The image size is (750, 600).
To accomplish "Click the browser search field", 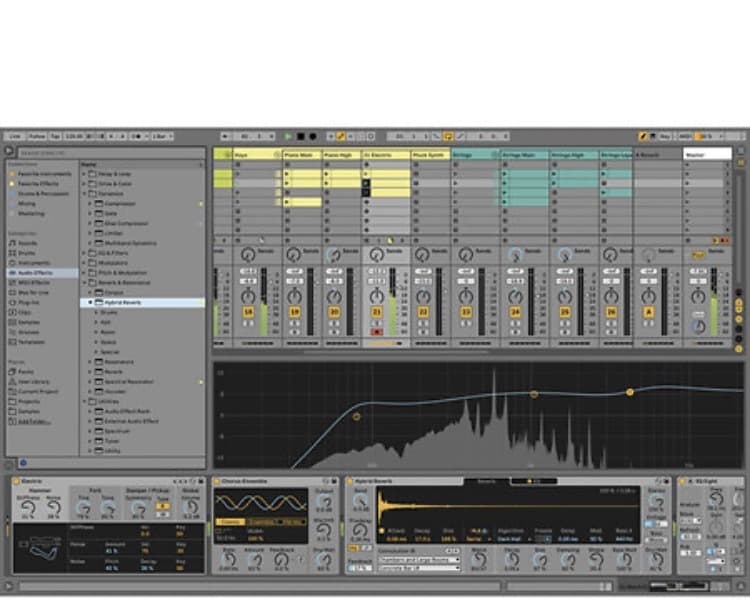I will 112,153.
